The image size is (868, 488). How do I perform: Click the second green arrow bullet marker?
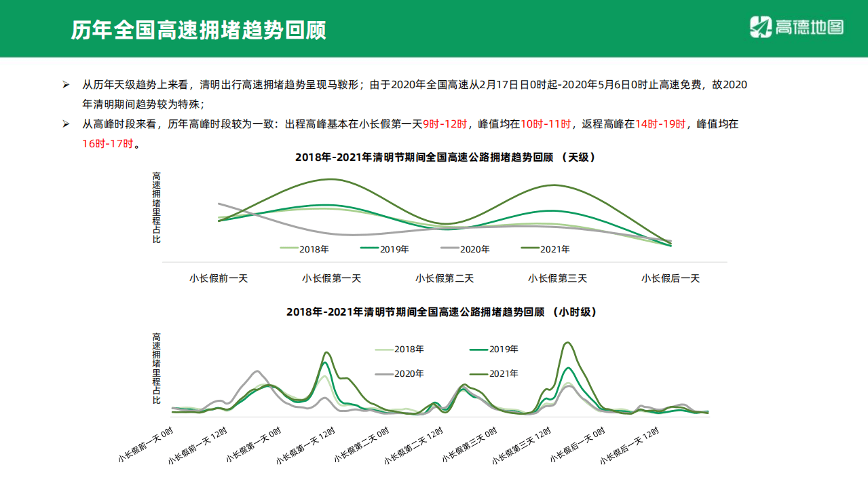click(64, 125)
